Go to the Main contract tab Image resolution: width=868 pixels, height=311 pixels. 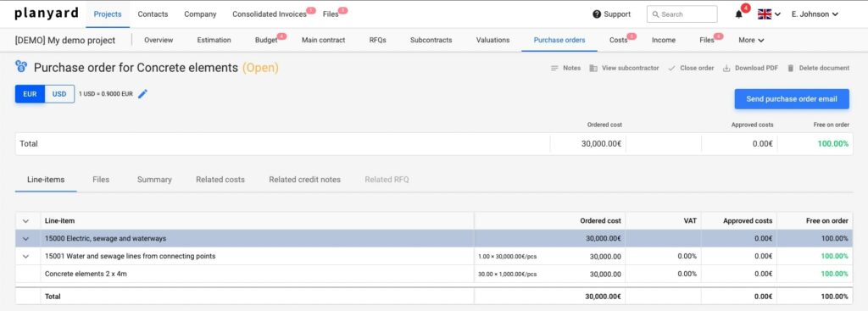click(x=323, y=40)
